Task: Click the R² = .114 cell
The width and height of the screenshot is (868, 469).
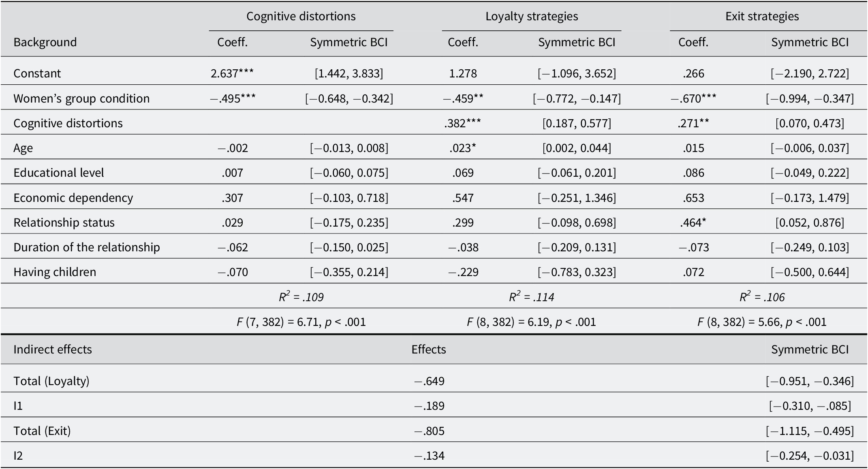Action: pyautogui.click(x=531, y=297)
